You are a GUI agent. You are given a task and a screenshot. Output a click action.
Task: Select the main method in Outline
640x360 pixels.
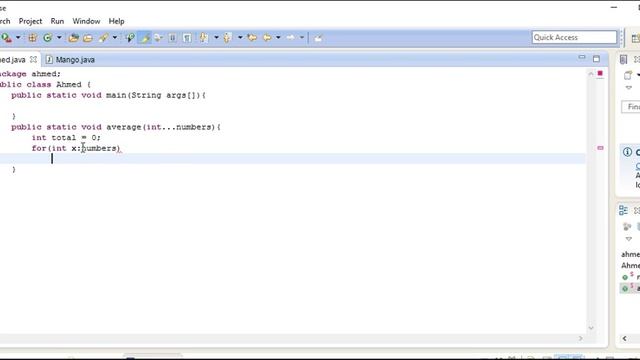click(631, 277)
